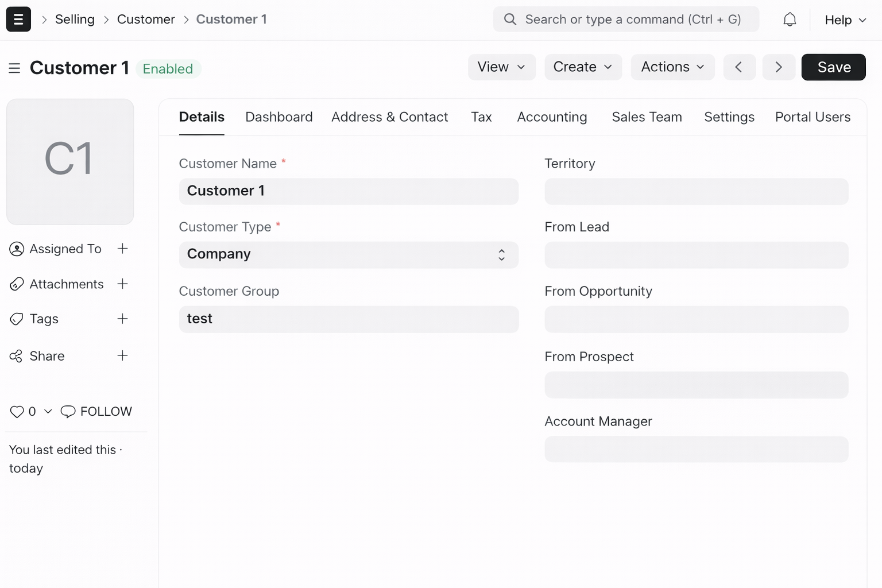Add a tag with the plus icon
Screen dimensions: 882x588
[x=122, y=319]
